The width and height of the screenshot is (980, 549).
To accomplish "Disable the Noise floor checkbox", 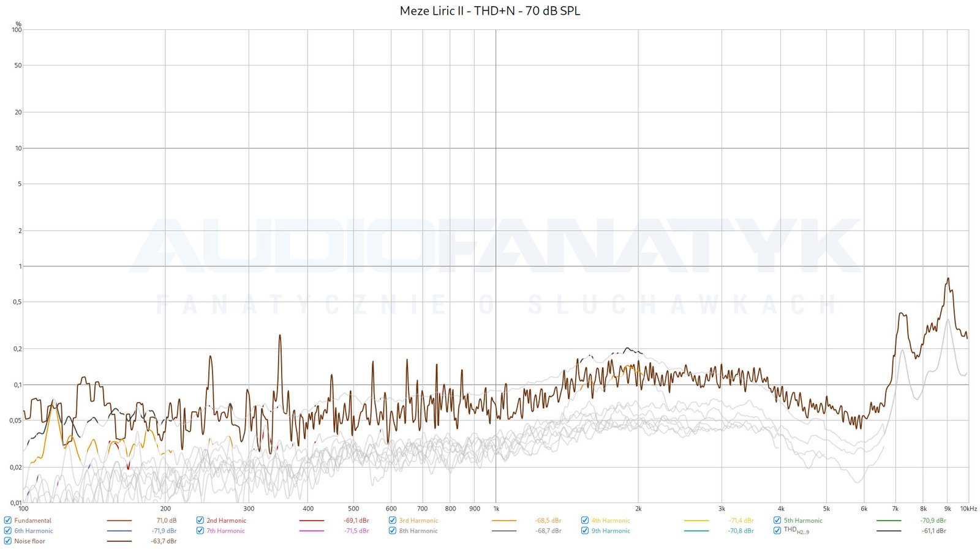I will pyautogui.click(x=8, y=541).
